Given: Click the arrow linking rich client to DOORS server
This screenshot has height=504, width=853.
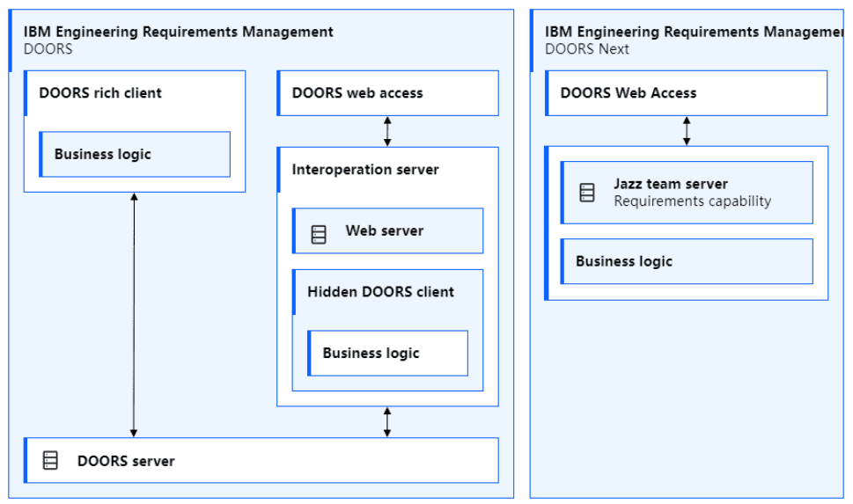Looking at the screenshot, I should 134,315.
